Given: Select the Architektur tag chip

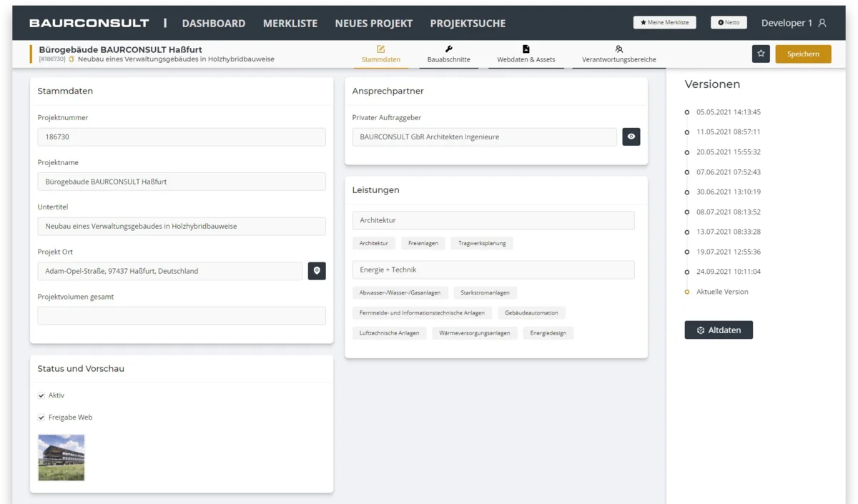Looking at the screenshot, I should click(x=374, y=243).
